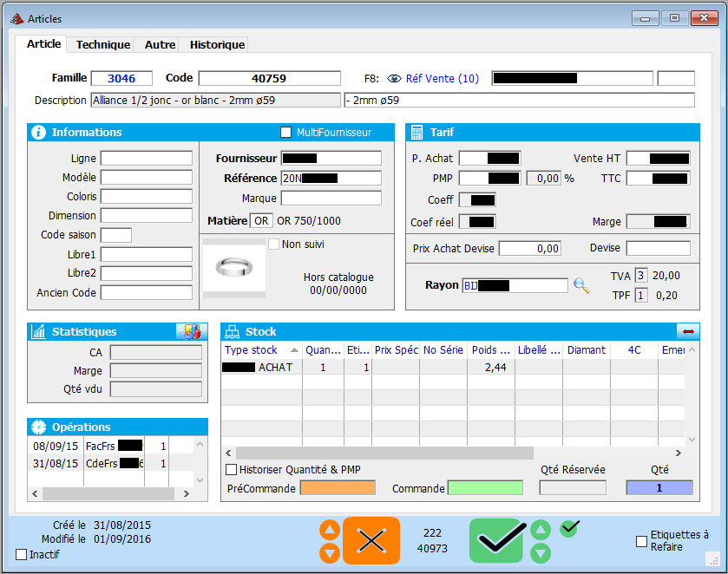Viewport: 728px width, 574px height.
Task: Click the orange down arrow button
Action: click(x=330, y=552)
